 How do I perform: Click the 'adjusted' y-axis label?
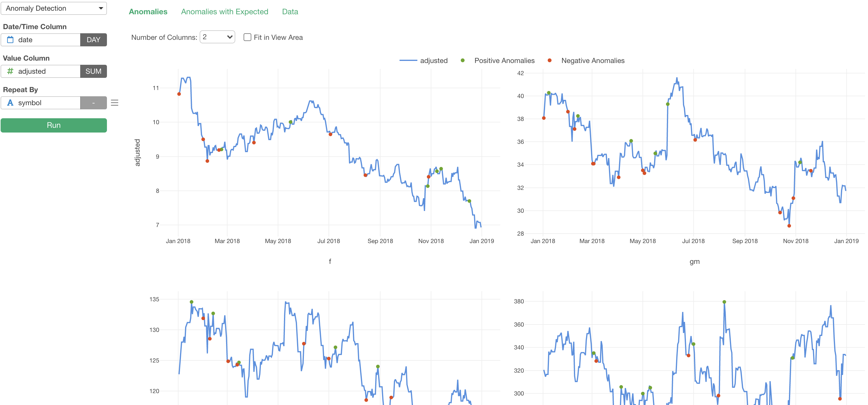tap(137, 153)
